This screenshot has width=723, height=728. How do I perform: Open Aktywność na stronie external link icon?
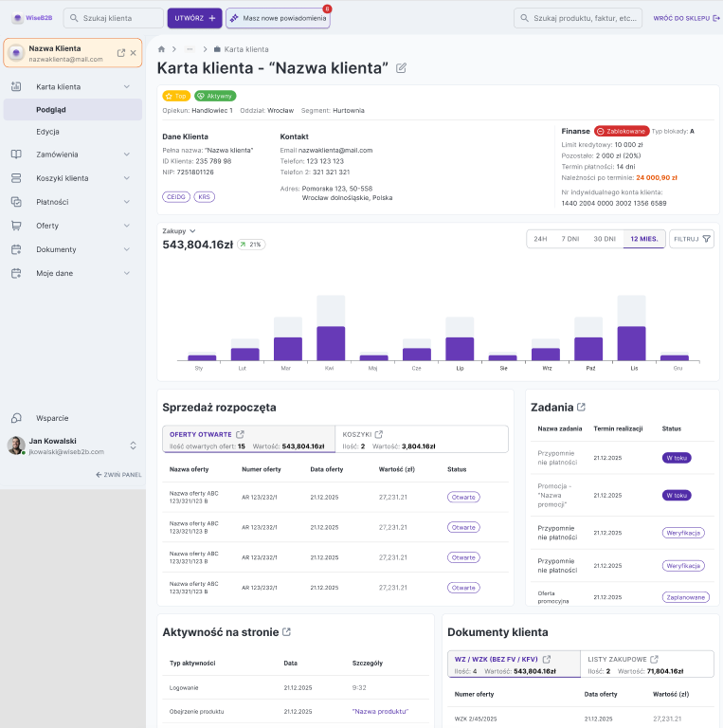(287, 632)
